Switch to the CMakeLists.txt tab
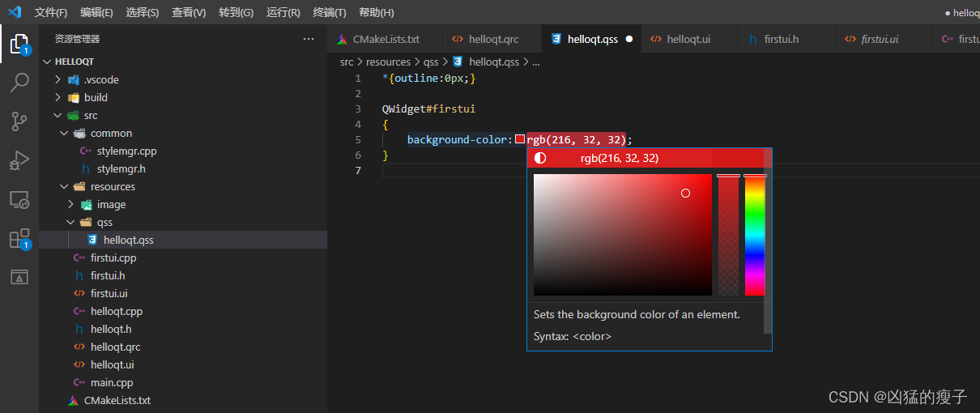 [386, 39]
